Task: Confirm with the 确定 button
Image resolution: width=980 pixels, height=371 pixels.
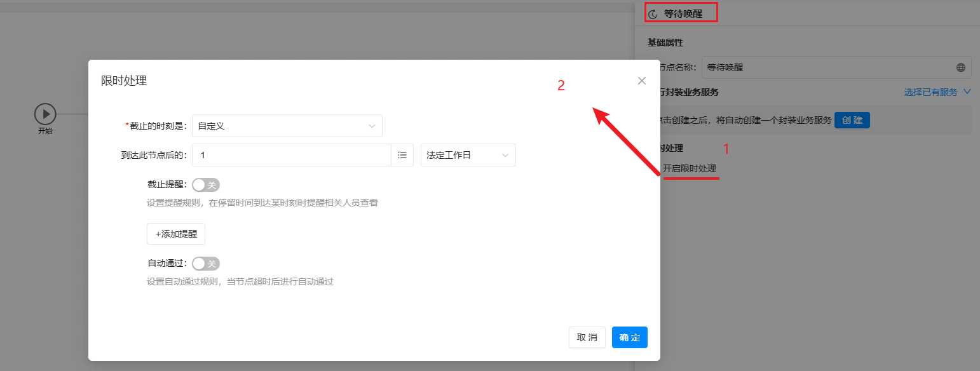Action: pos(629,337)
